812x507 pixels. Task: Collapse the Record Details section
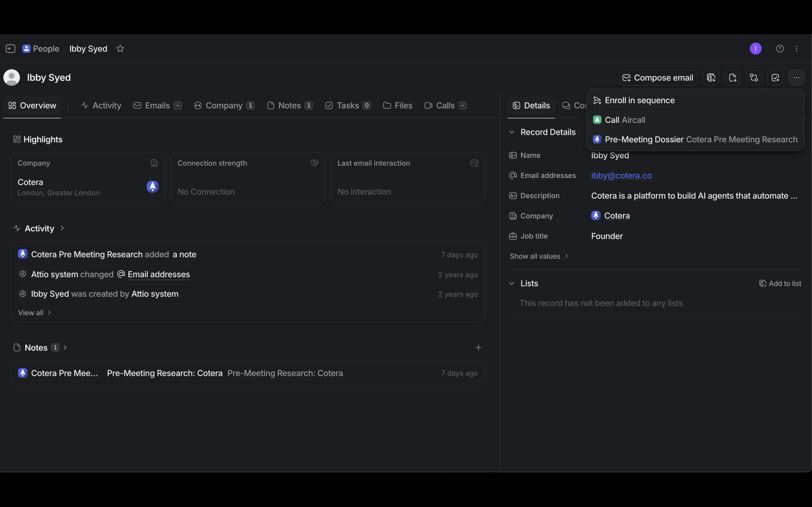click(512, 132)
